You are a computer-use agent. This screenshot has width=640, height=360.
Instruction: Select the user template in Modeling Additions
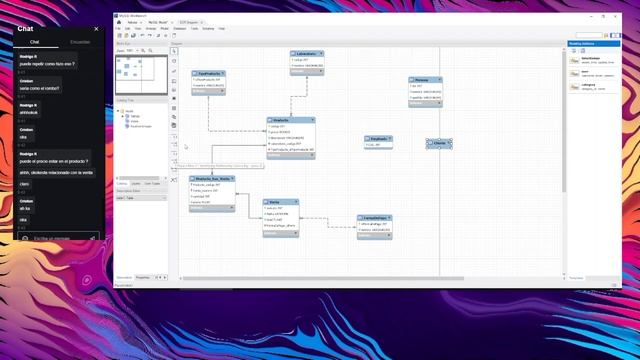pyautogui.click(x=593, y=73)
